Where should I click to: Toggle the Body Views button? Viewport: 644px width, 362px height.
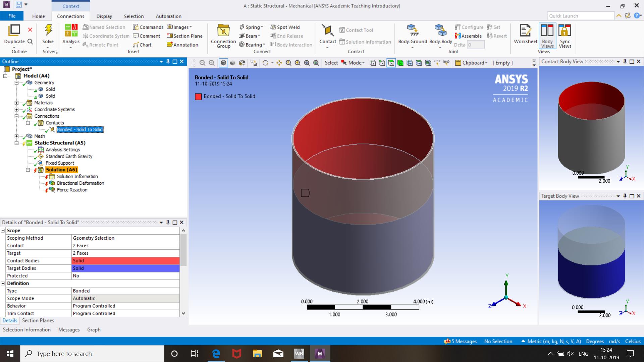tap(547, 36)
